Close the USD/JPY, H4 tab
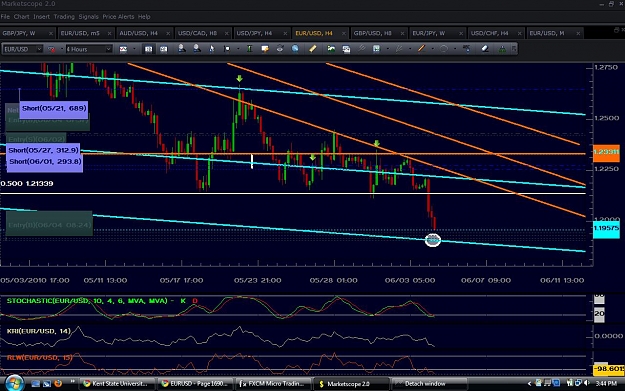This screenshot has width=625, height=391. [x=285, y=33]
